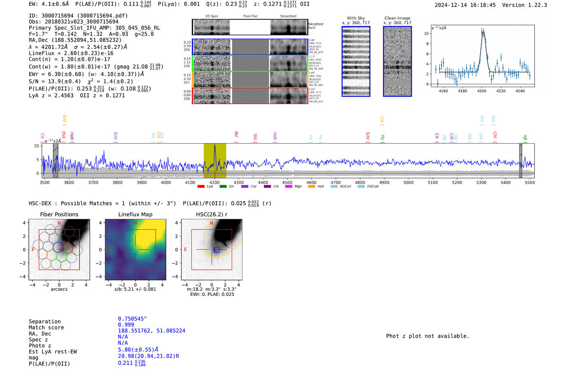This screenshot has height=392, width=576.
Task: Click the red N compass label in Fiber Positions
Action: 59,223
